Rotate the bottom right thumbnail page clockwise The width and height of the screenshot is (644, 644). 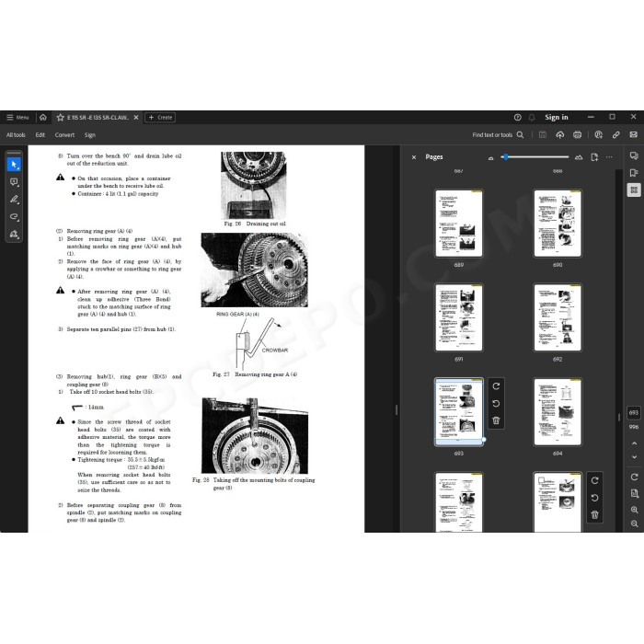pos(594,480)
